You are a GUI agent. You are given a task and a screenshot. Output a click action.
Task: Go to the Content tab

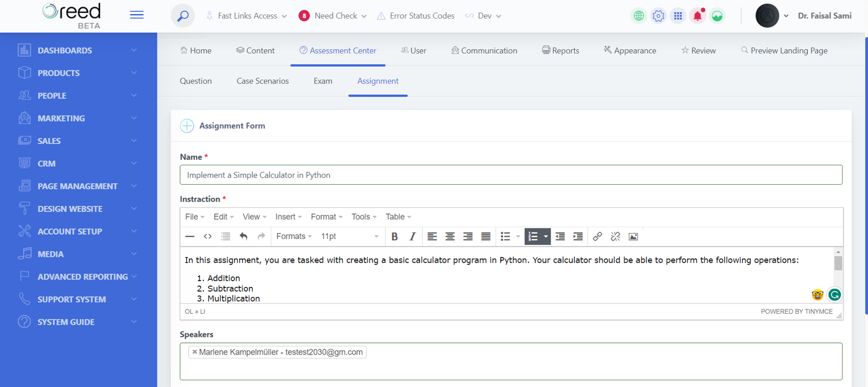tap(255, 50)
